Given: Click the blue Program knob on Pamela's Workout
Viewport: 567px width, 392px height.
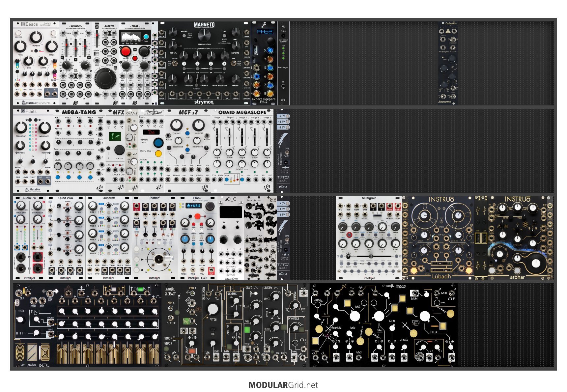Looking at the screenshot, I should point(158,143).
